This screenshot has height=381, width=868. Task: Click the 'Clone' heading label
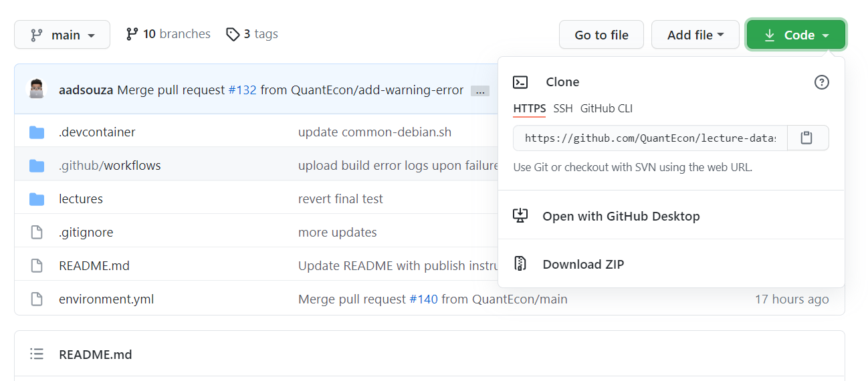(x=562, y=82)
